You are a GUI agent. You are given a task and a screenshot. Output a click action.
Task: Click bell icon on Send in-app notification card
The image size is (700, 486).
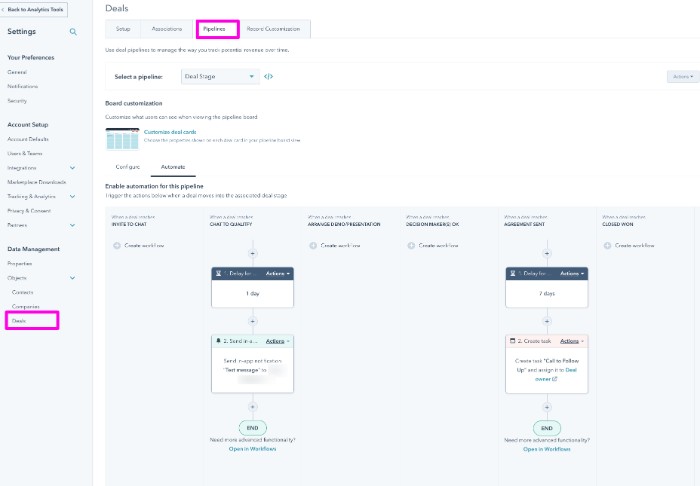coord(218,341)
